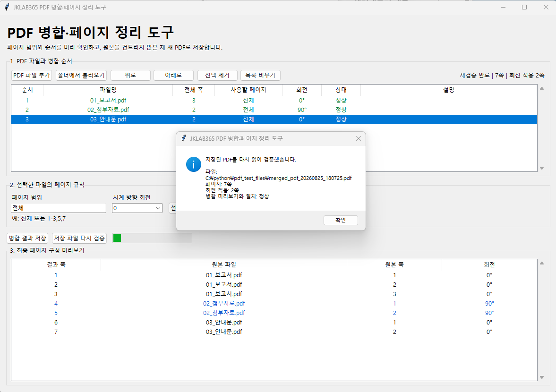
Task: Move selected file down with 아래로
Action: pyautogui.click(x=173, y=75)
